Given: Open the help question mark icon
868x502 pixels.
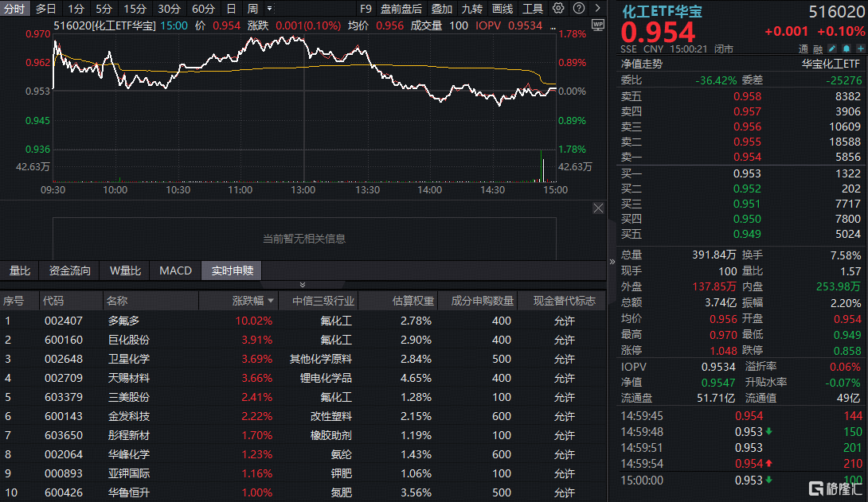Looking at the screenshot, I should [578, 8].
